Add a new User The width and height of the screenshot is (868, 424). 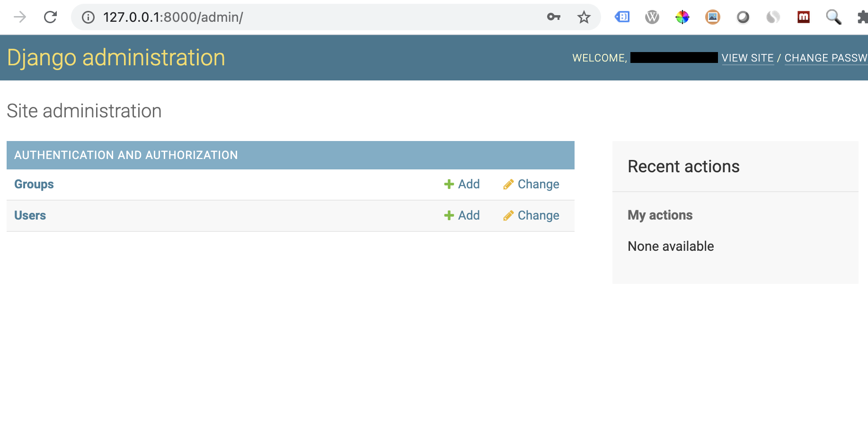[462, 215]
